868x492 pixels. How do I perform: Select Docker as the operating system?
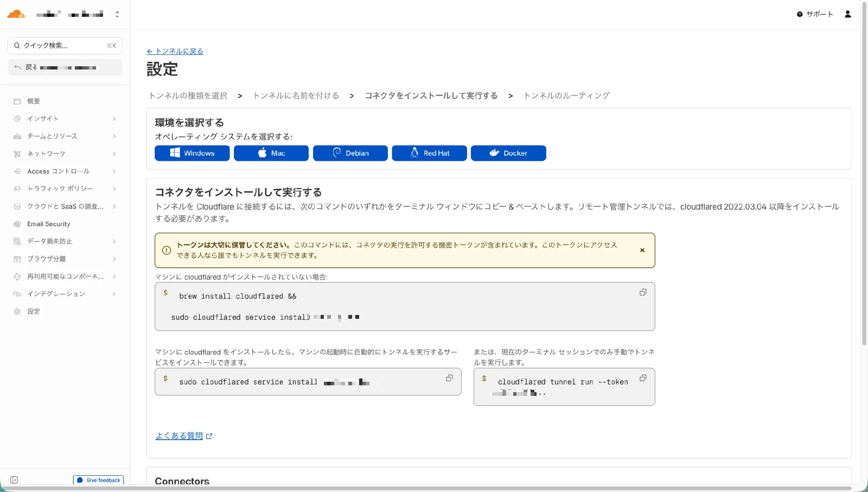508,153
